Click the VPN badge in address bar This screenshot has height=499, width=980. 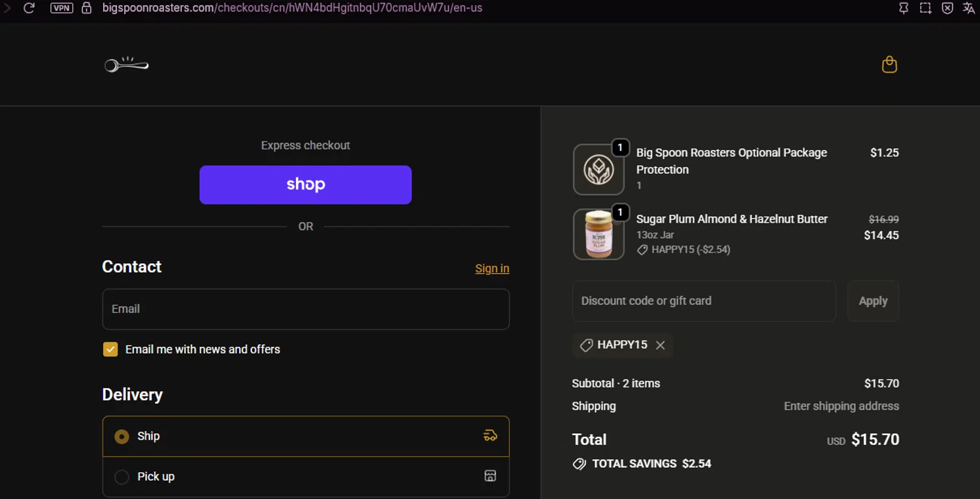pos(62,8)
